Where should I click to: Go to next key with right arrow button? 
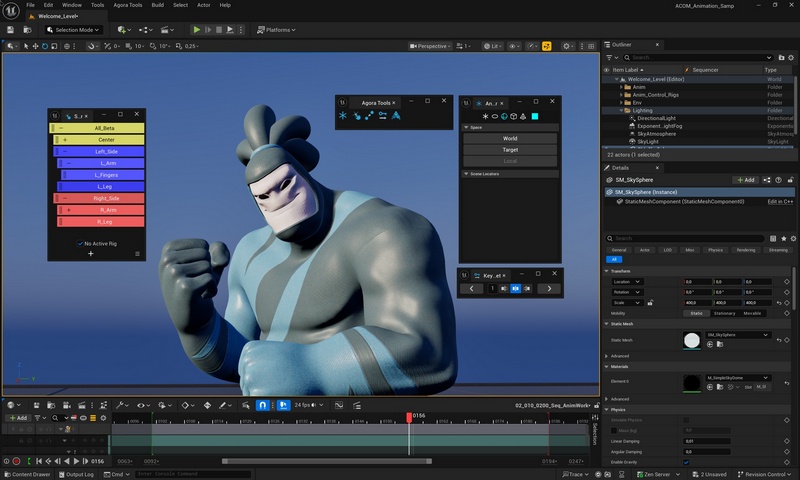coord(548,289)
